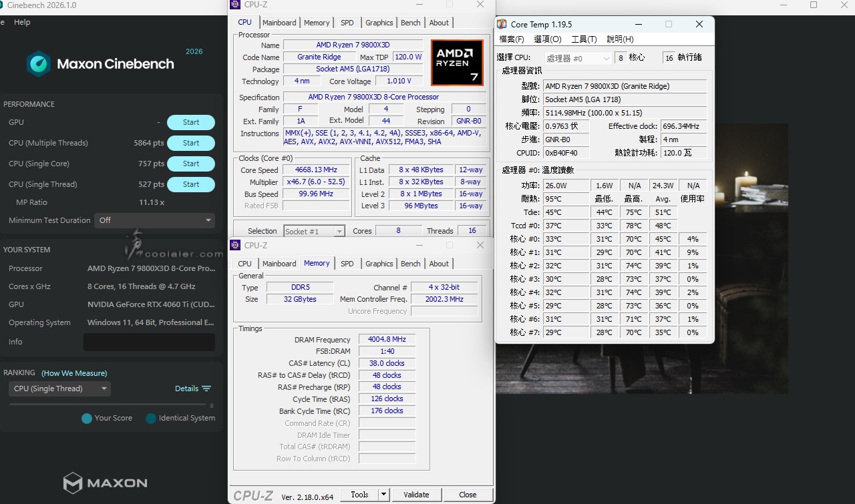The height and width of the screenshot is (504, 855).
Task: Click the Identical System legend dot
Action: point(151,419)
